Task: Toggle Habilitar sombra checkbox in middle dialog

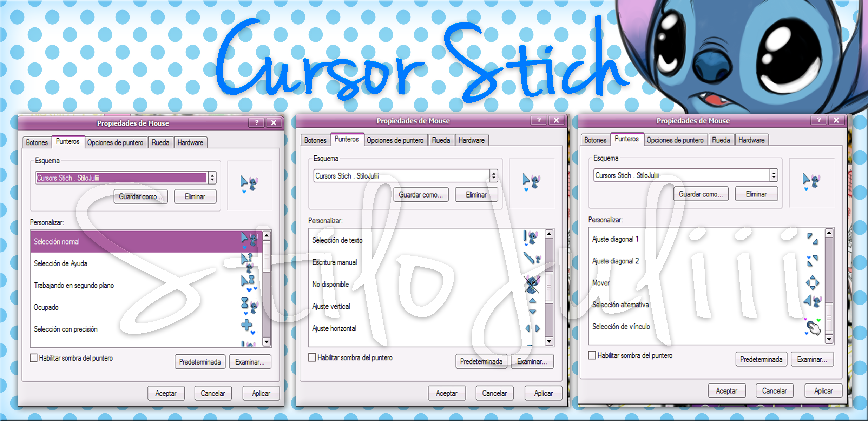Action: [x=312, y=357]
